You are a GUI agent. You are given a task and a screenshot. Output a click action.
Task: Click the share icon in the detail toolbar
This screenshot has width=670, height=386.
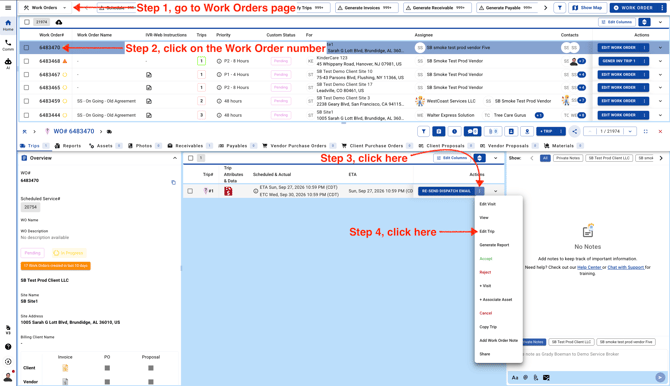pos(574,132)
